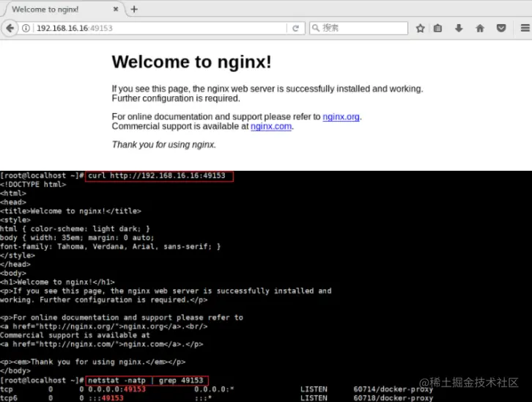Open the Pocket shield icon
532x402 pixels.
(x=501, y=28)
